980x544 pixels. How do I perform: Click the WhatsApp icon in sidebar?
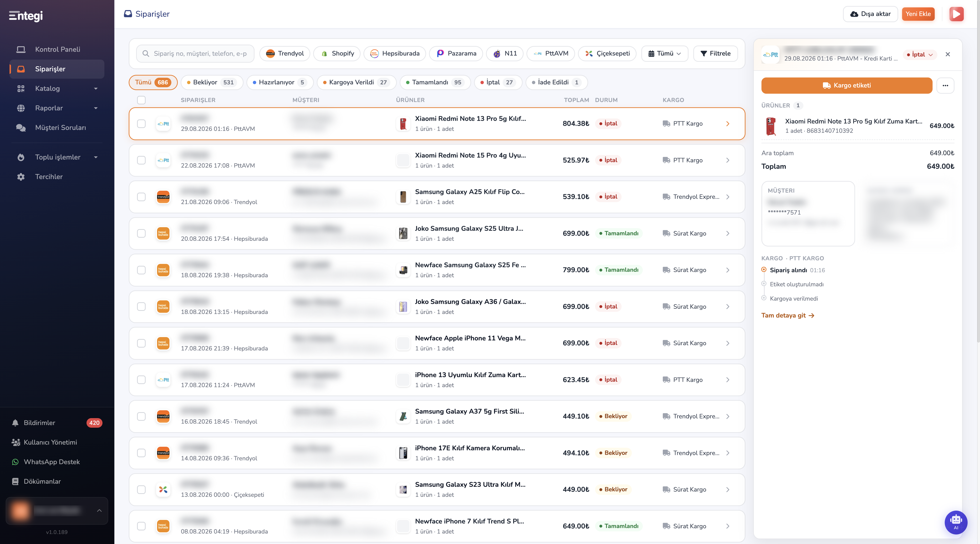pos(15,462)
